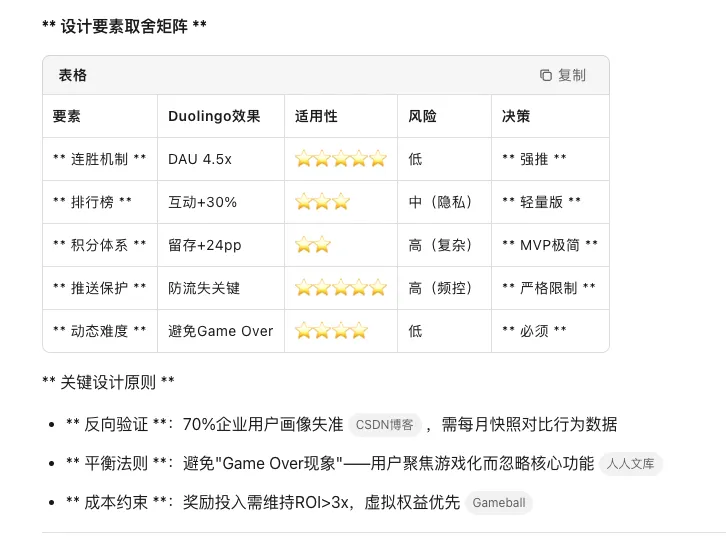Image resolution: width=726 pixels, height=536 pixels.
Task: Select the 动态难度 cell
Action: pyautogui.click(x=100, y=331)
